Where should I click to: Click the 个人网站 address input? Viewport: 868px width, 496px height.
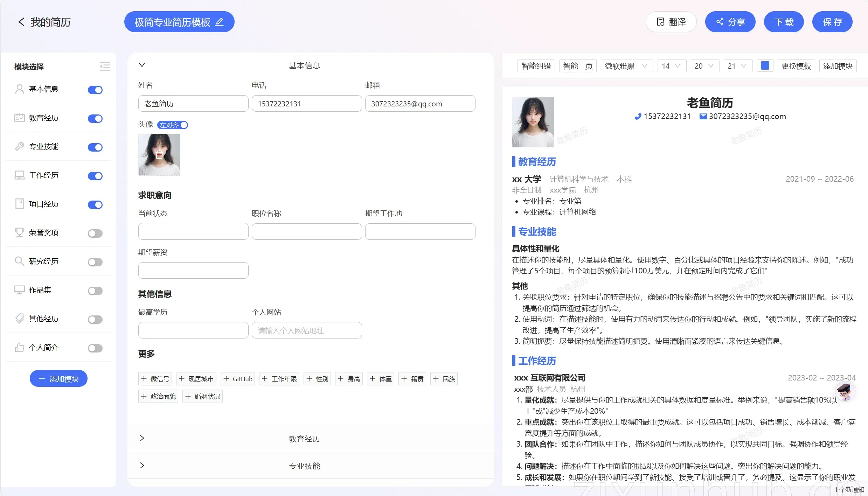tap(307, 330)
